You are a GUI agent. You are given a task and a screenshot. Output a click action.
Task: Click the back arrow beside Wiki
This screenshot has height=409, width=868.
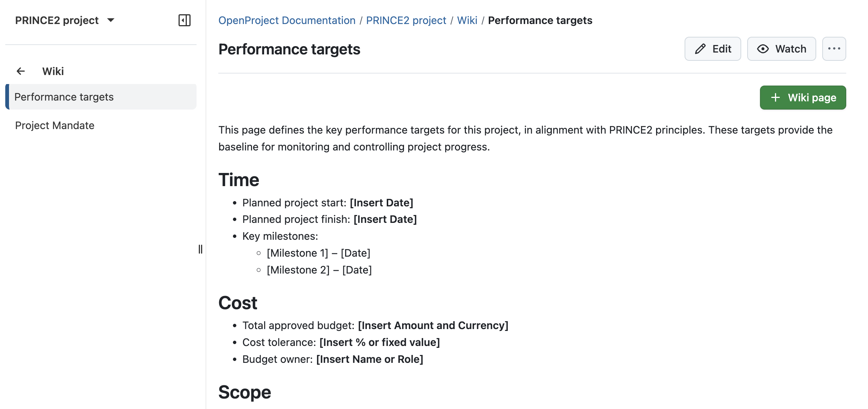(21, 71)
